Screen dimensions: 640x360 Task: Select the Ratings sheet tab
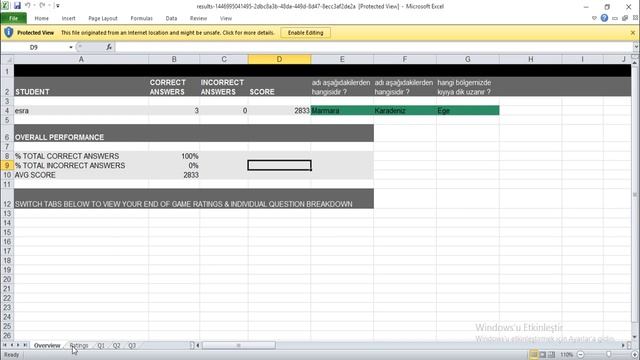point(79,346)
